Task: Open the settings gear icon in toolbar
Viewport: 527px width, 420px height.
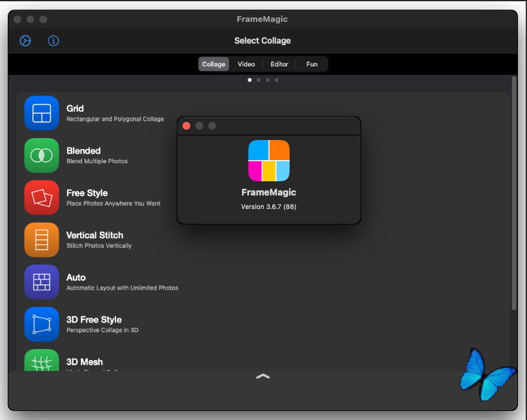Action: [25, 41]
